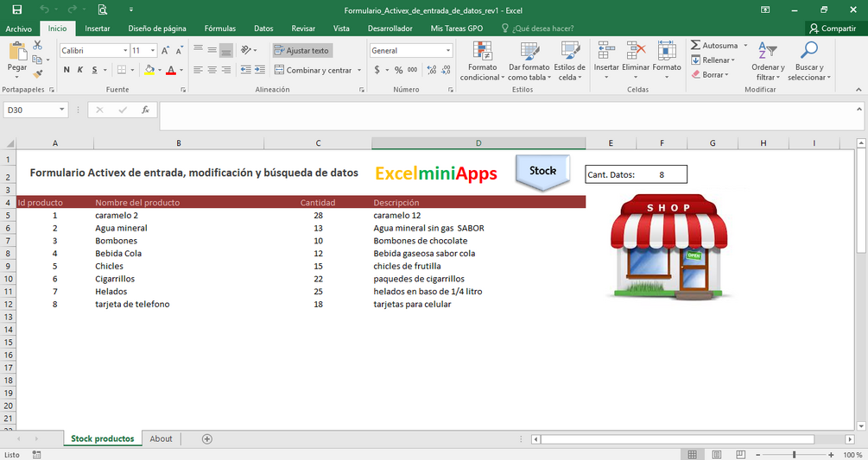Open the Archivo tab

(19, 28)
